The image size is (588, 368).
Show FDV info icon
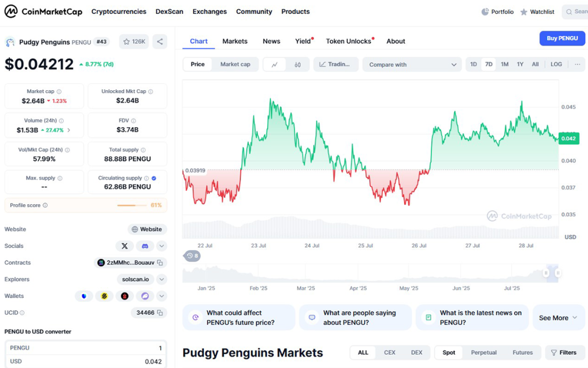[x=133, y=121]
